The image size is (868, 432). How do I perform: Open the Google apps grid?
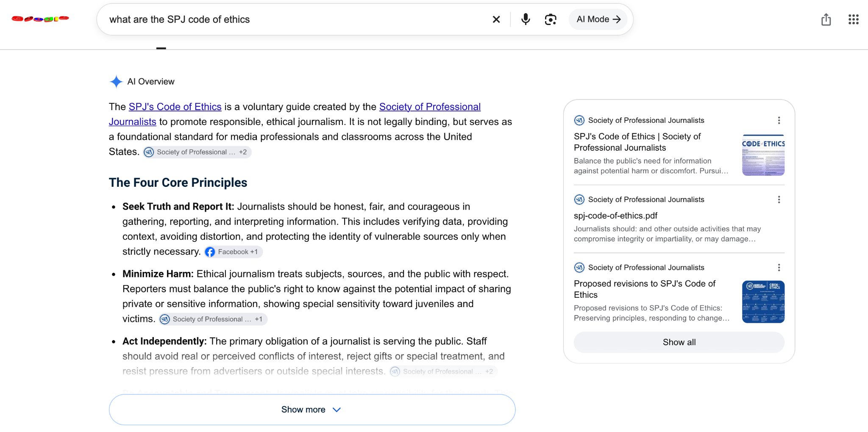[x=853, y=19]
